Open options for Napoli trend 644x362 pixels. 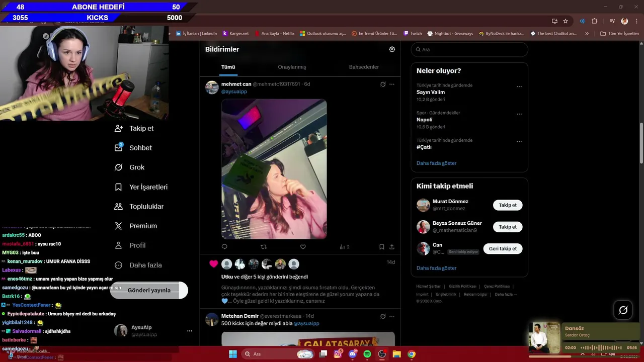coord(519,114)
